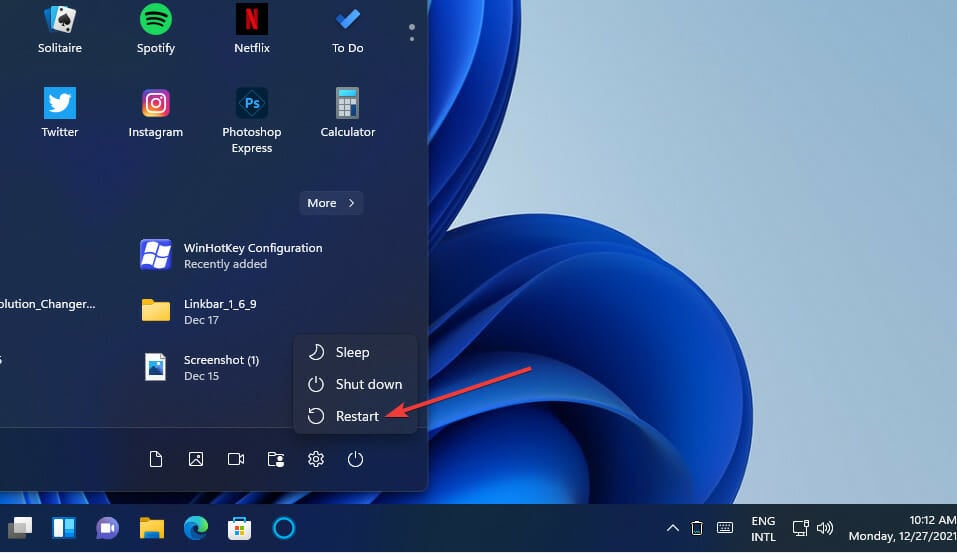
Task: Open WinHotKey Configuration recommended item
Action: click(232, 255)
